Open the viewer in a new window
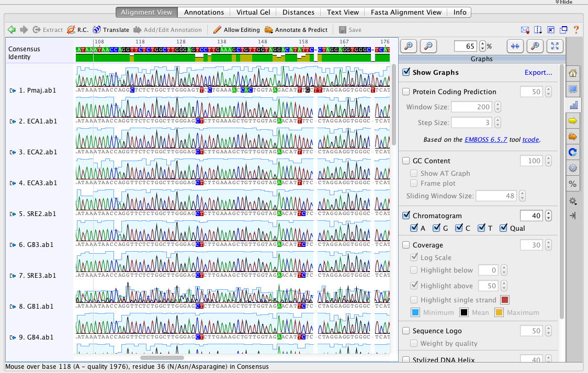 pos(563,30)
